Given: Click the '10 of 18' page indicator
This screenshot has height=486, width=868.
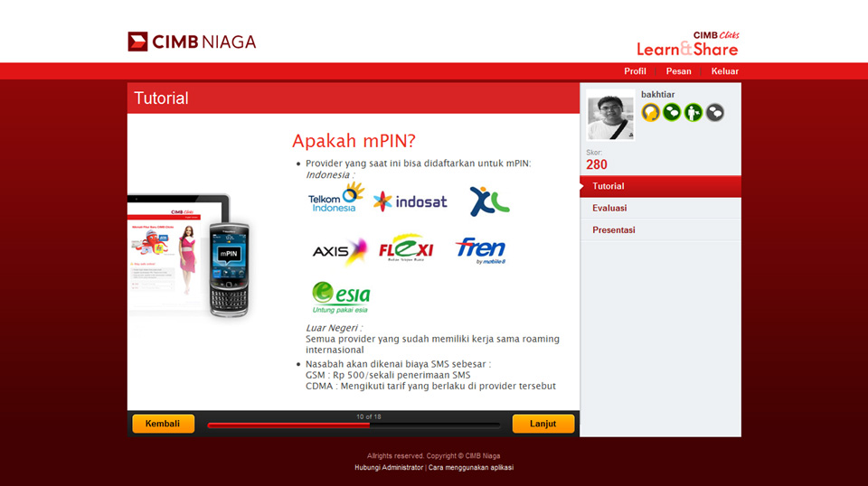Looking at the screenshot, I should click(369, 416).
